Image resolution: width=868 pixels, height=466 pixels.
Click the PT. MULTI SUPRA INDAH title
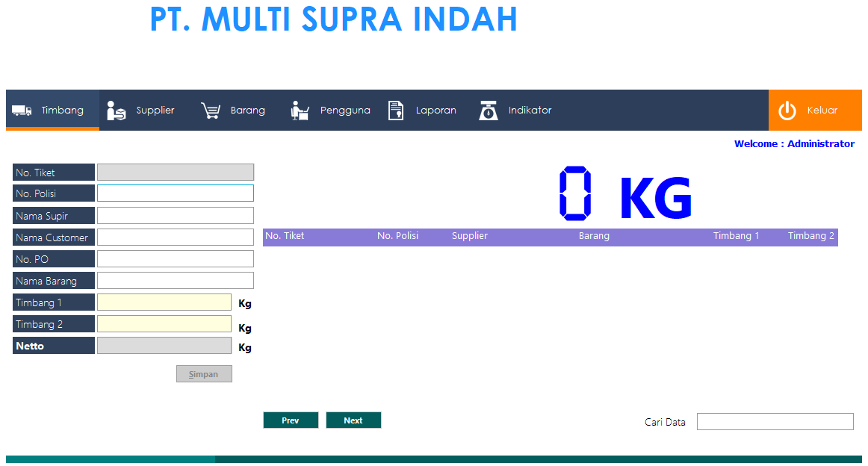[334, 19]
